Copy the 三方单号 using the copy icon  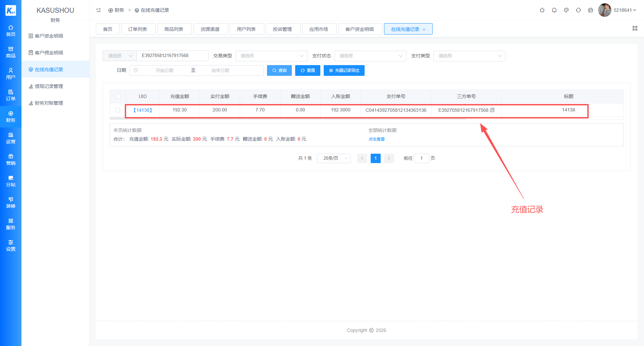[492, 110]
